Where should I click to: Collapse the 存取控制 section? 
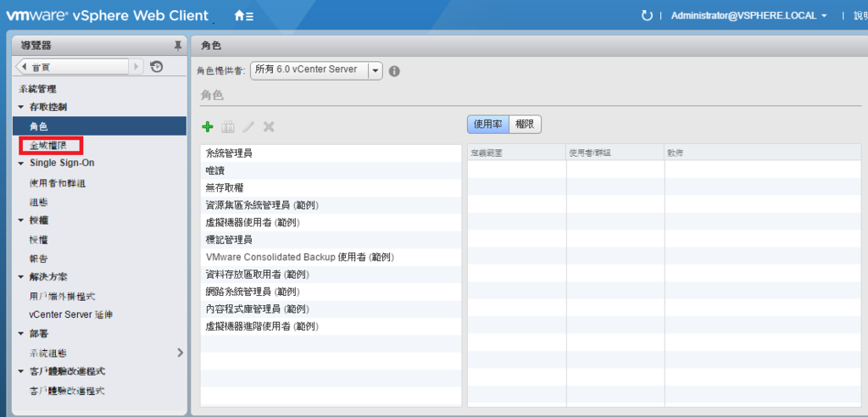pyautogui.click(x=21, y=106)
